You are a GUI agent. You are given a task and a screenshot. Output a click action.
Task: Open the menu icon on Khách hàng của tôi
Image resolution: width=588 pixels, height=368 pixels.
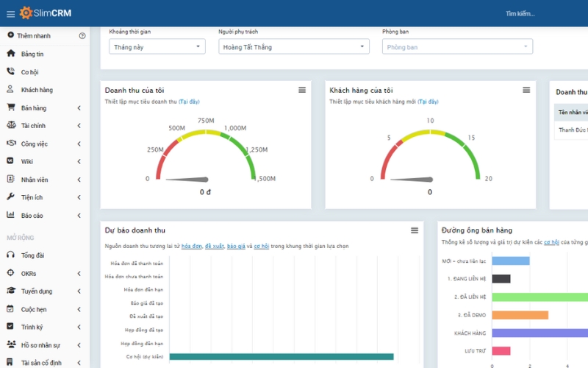(526, 90)
